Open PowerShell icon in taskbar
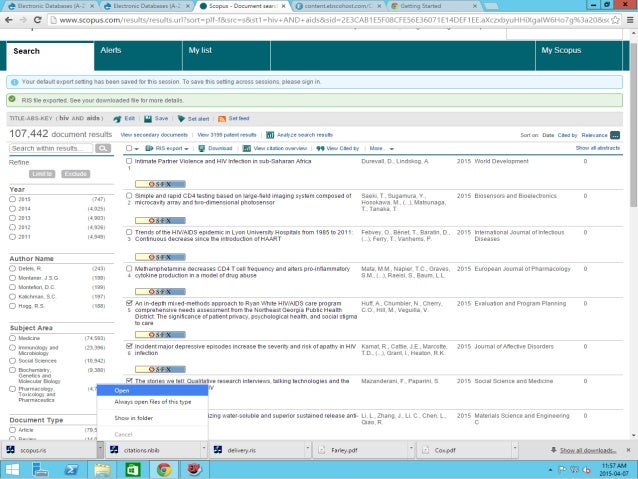 click(71, 470)
